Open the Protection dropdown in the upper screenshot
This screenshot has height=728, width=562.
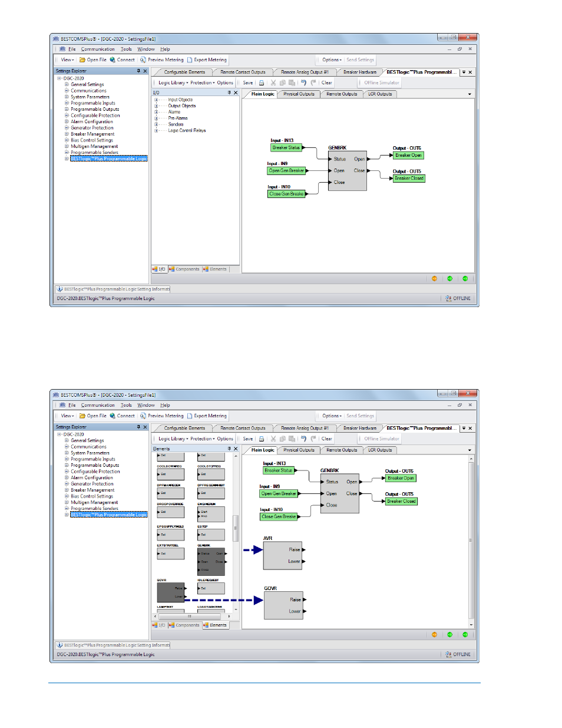203,83
